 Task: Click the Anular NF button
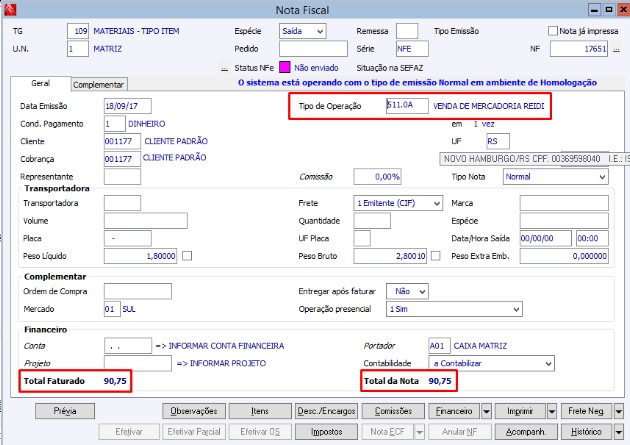(459, 432)
